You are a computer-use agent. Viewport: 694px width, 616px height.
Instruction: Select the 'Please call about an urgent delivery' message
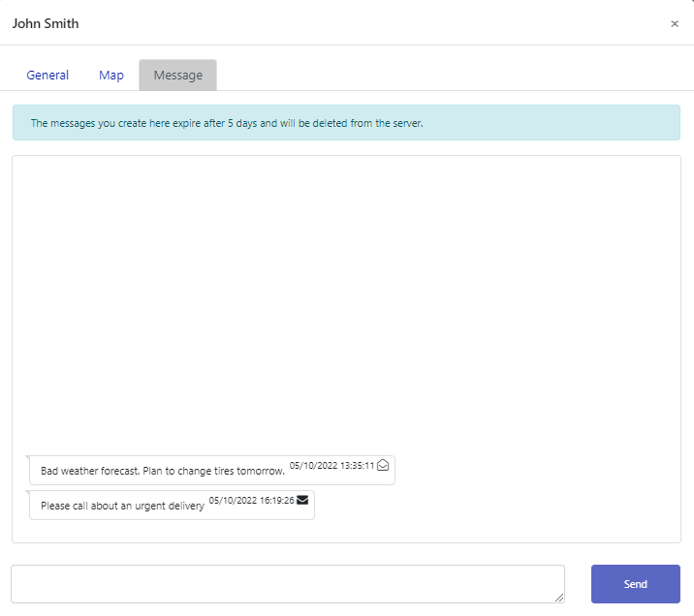click(x=122, y=506)
